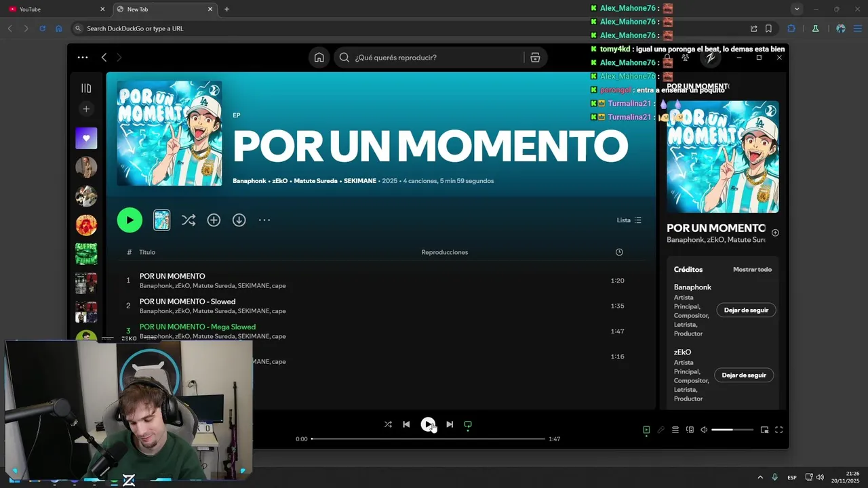This screenshot has height=488, width=868.
Task: Switch to the YouTube browser tab
Action: tap(57, 9)
